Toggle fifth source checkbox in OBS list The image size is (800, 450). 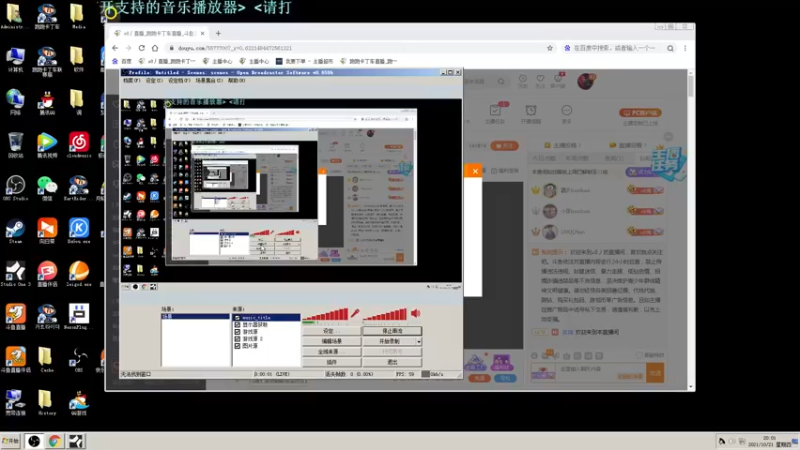tap(237, 346)
